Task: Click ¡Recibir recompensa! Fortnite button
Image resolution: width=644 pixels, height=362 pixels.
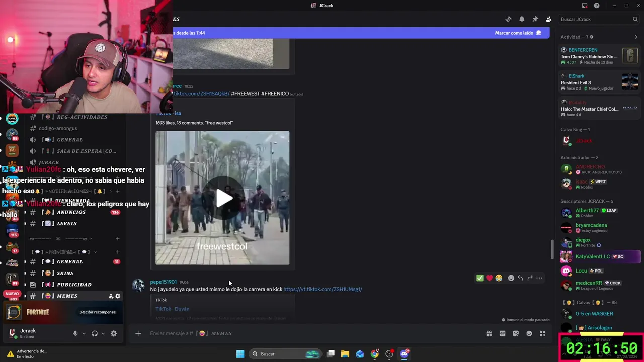Action: [x=98, y=312]
